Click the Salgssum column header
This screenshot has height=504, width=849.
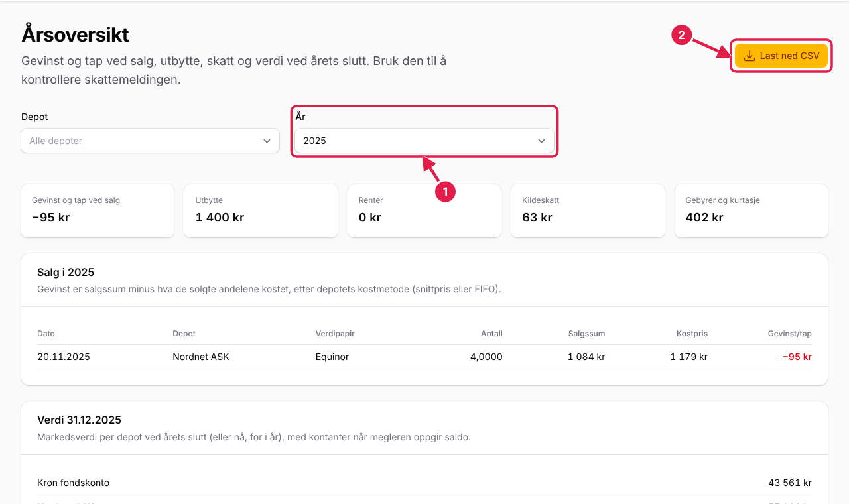[x=586, y=334]
